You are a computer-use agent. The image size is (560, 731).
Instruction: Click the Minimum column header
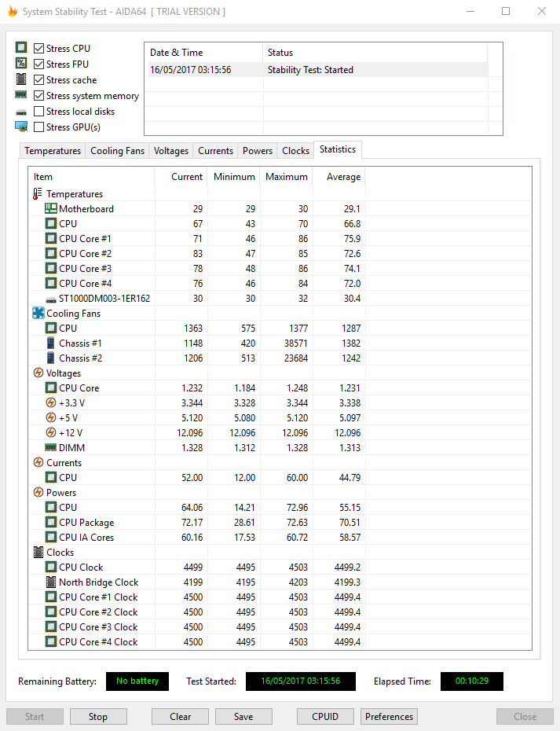click(233, 177)
